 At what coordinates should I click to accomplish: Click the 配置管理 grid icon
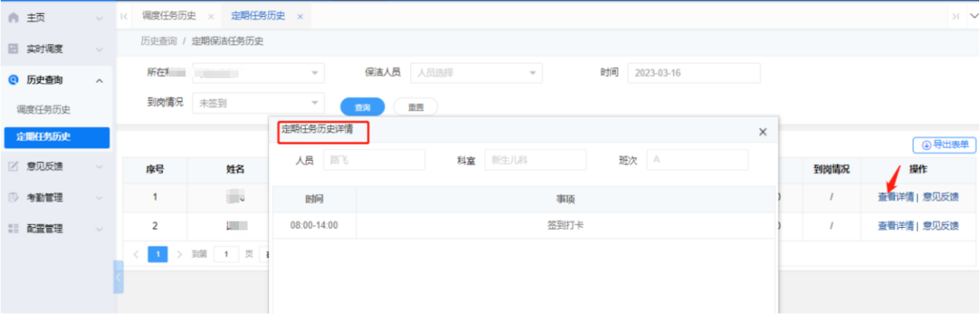click(13, 229)
